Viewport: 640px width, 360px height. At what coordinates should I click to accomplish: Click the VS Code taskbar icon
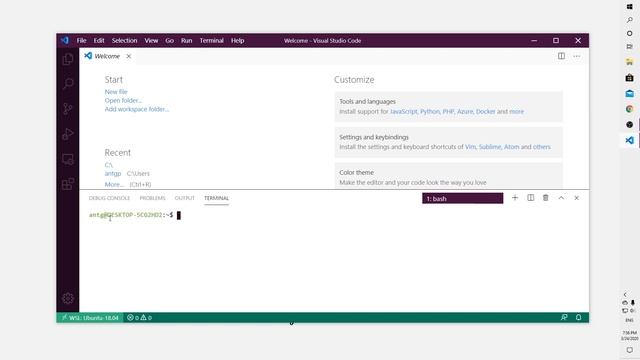(629, 140)
